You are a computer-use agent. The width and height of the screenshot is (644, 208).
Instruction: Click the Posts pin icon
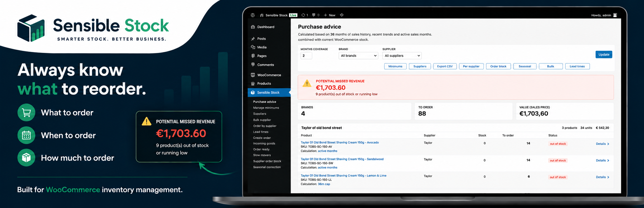[253, 39]
